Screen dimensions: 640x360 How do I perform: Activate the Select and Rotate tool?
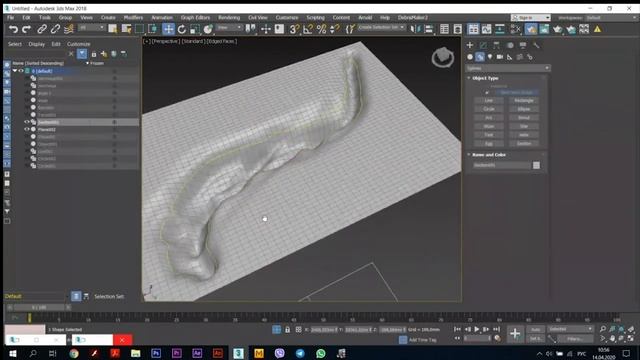pos(182,29)
